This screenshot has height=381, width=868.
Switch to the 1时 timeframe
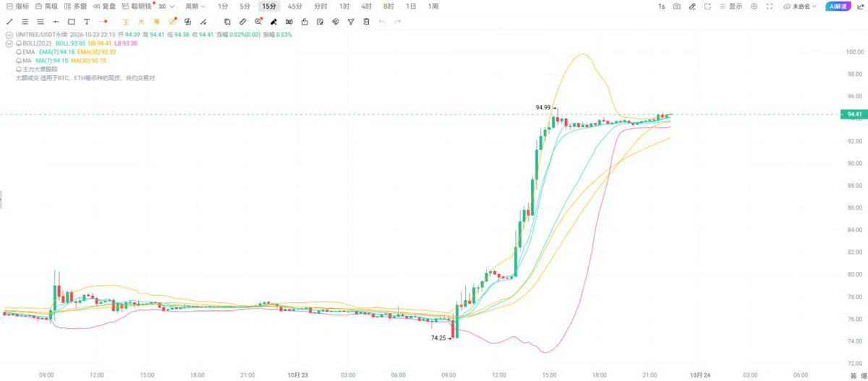click(x=344, y=6)
